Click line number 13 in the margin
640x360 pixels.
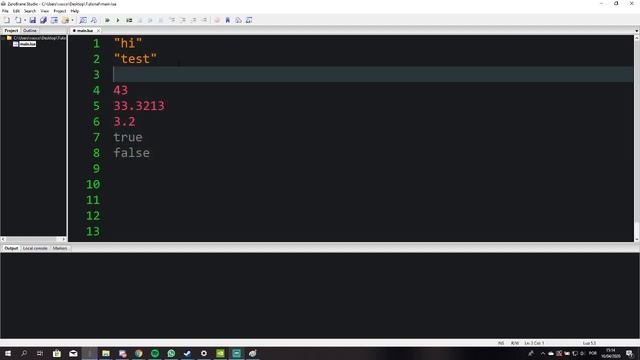click(x=93, y=231)
